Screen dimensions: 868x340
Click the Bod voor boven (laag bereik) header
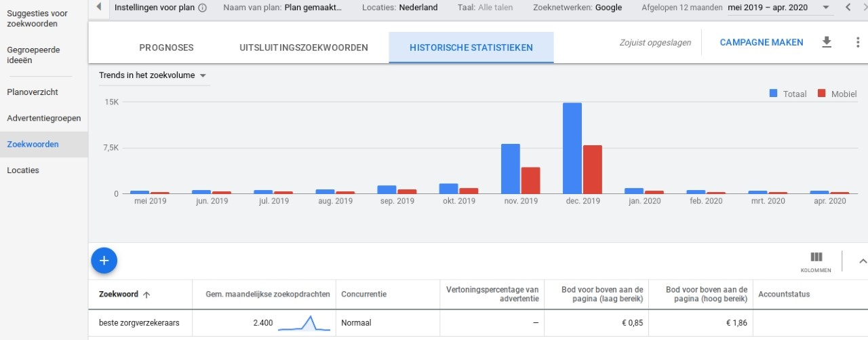pos(602,295)
